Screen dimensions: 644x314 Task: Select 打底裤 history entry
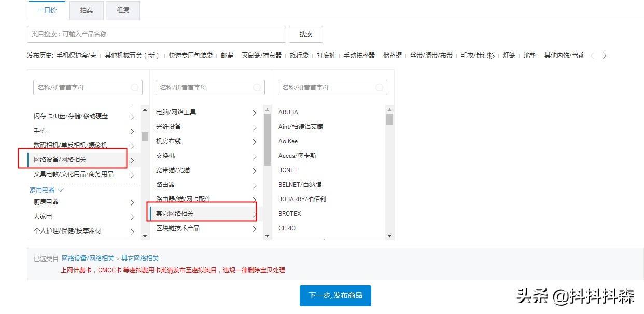pos(326,56)
